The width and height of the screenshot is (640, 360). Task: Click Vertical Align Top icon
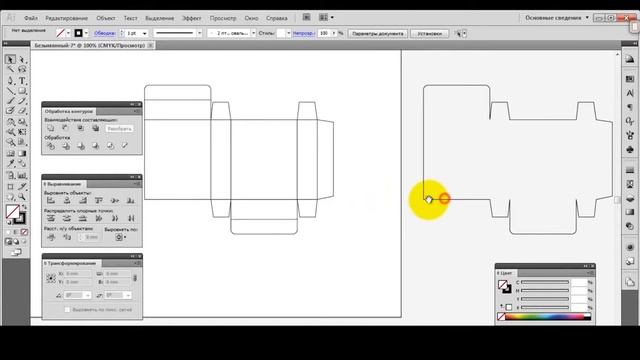click(99, 200)
